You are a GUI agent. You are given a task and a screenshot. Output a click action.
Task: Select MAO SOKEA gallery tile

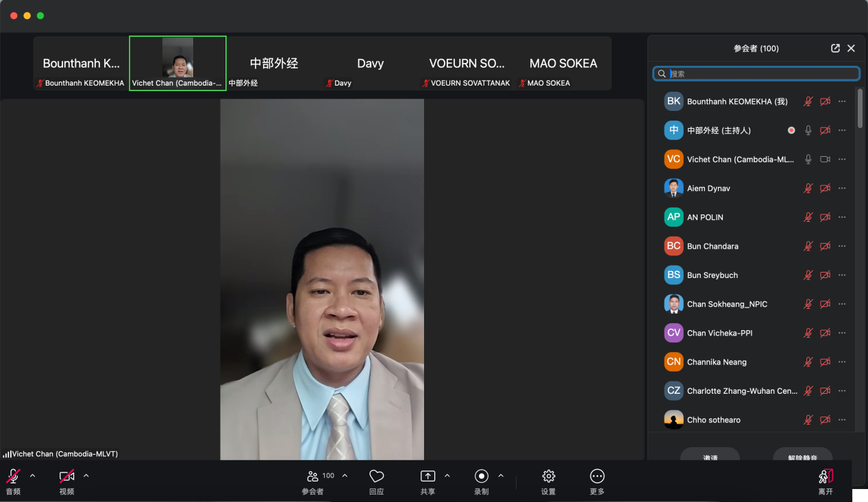tap(563, 63)
